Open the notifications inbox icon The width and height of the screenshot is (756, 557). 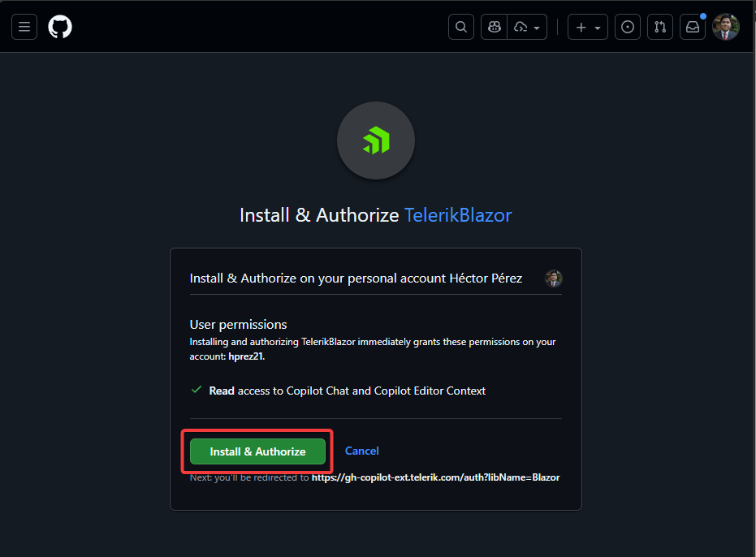[692, 27]
